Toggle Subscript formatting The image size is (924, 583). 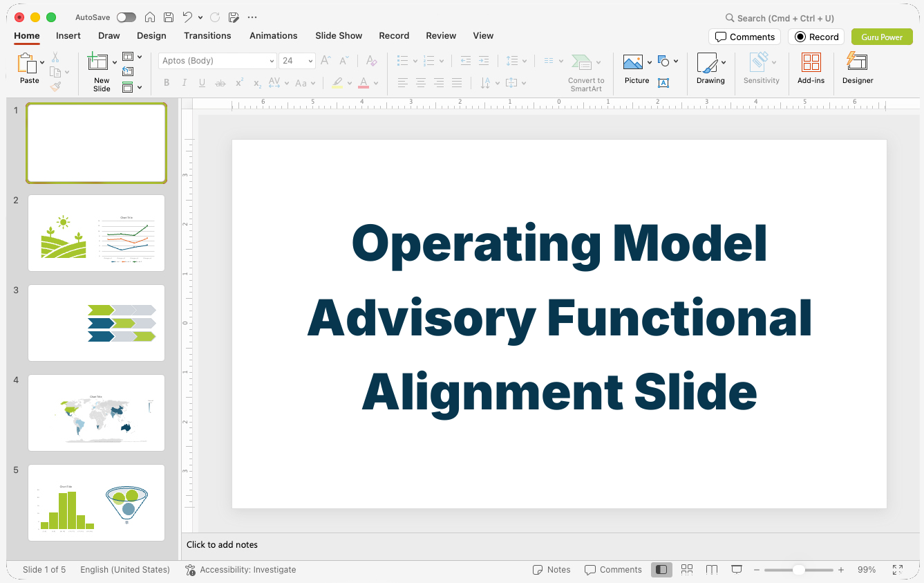click(257, 83)
